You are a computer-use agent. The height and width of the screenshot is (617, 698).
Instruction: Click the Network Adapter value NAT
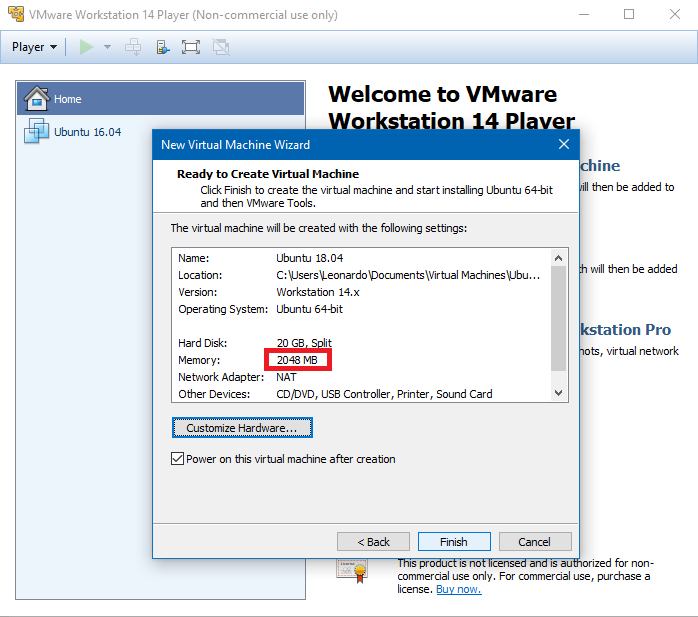click(x=286, y=377)
